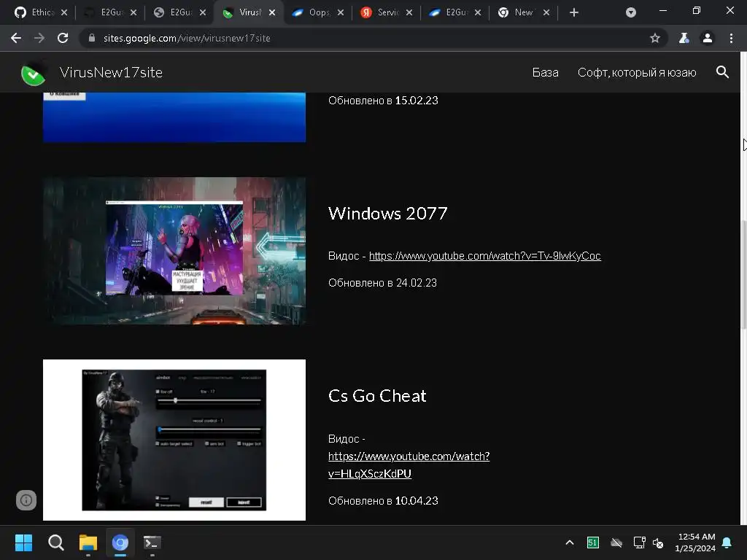The image size is (747, 560).
Task: Open the site search magnifier
Action: tap(722, 72)
